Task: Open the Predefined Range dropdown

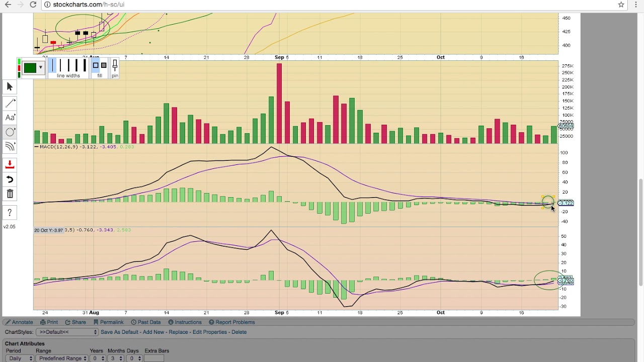Action: point(61,358)
